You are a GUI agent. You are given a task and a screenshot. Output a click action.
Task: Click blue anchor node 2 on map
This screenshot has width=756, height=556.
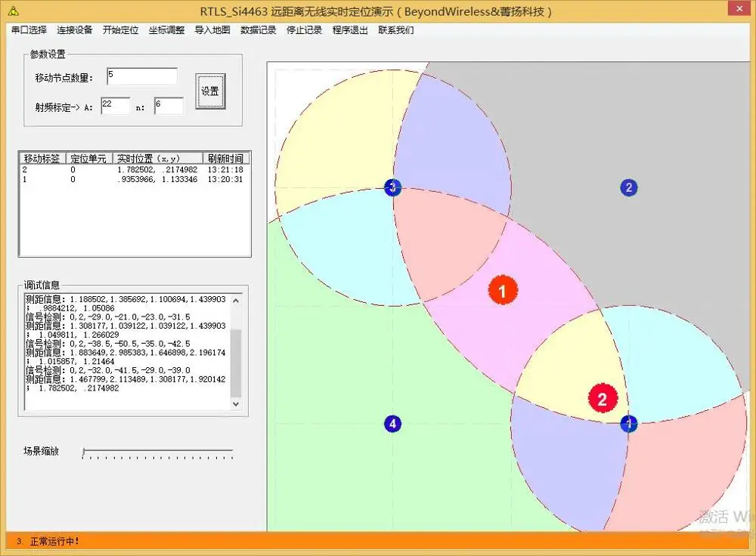click(x=629, y=187)
